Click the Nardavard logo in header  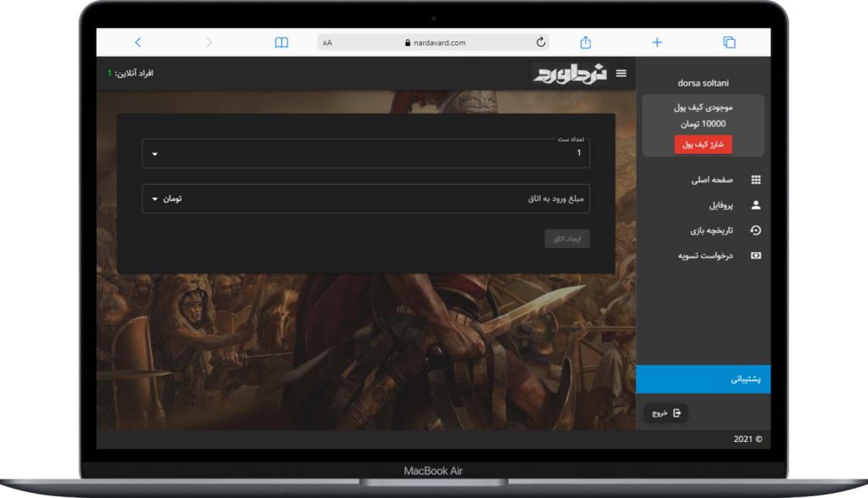point(570,74)
